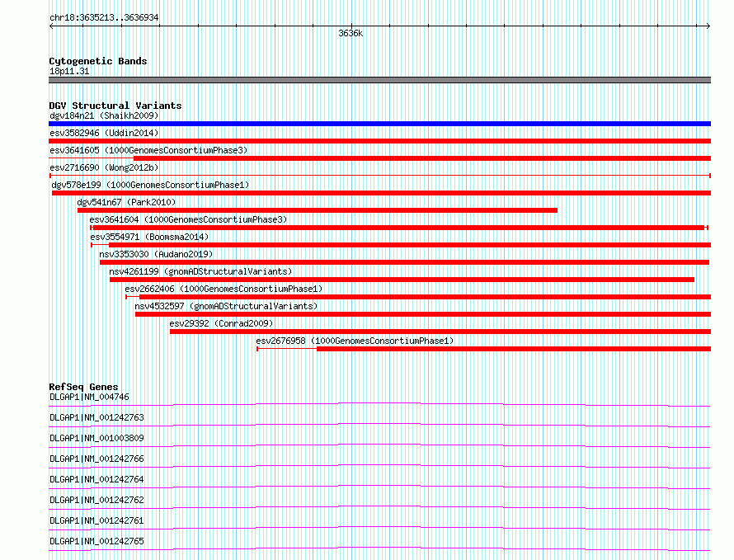
Task: Click the esv2676958 red variant bar
Action: [514, 349]
